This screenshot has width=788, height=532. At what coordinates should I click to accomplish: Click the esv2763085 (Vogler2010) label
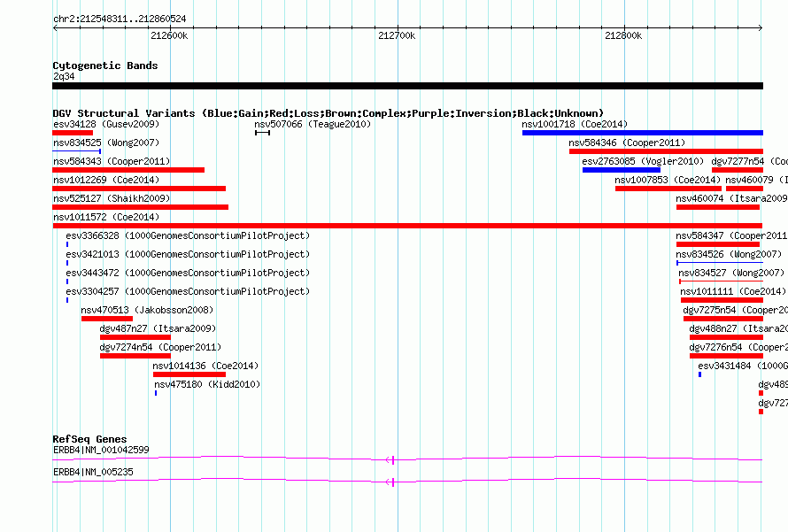[643, 161]
